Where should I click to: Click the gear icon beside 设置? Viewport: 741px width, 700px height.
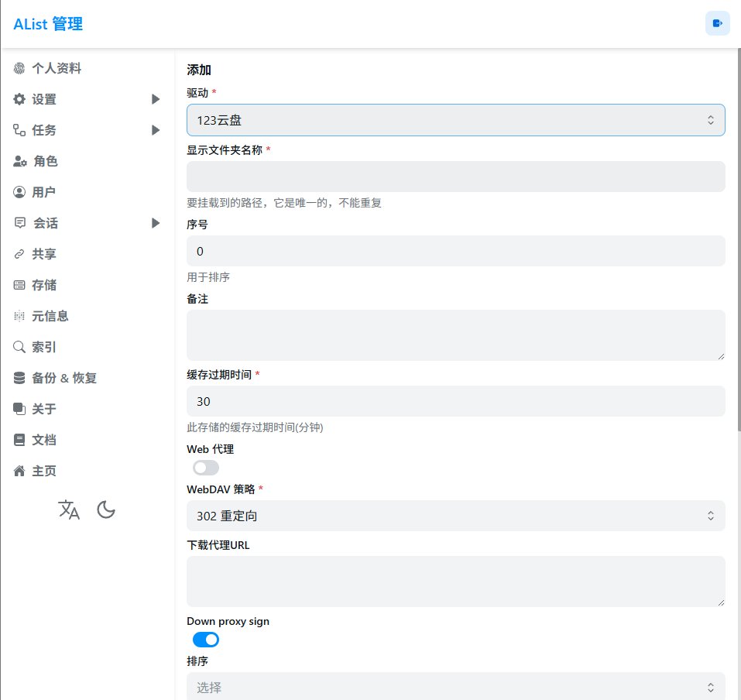pos(19,99)
